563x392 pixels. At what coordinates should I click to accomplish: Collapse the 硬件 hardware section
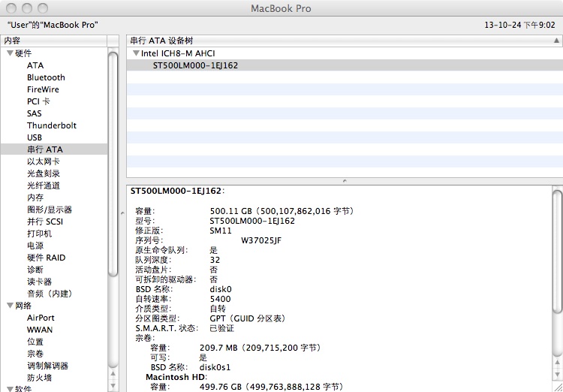coord(10,53)
